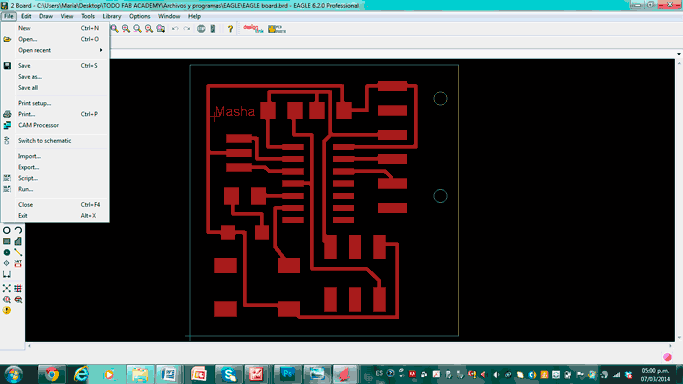Select the Polygon tool
Screen dimensions: 683x384
coord(18,241)
